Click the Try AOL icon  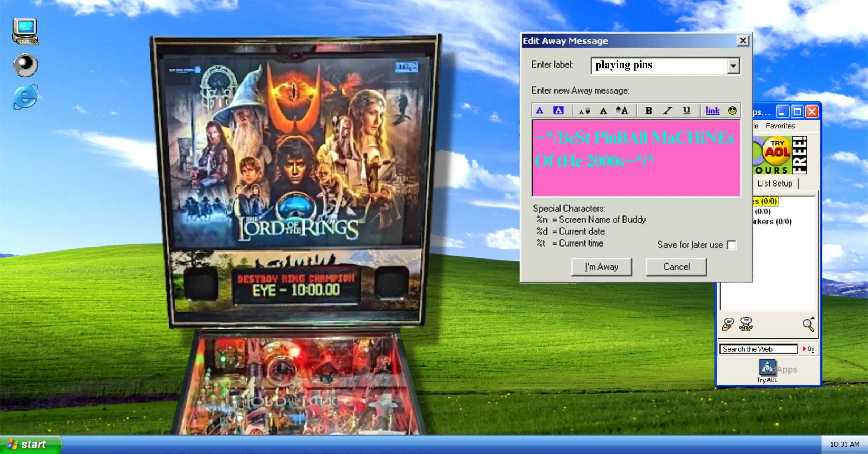click(767, 367)
